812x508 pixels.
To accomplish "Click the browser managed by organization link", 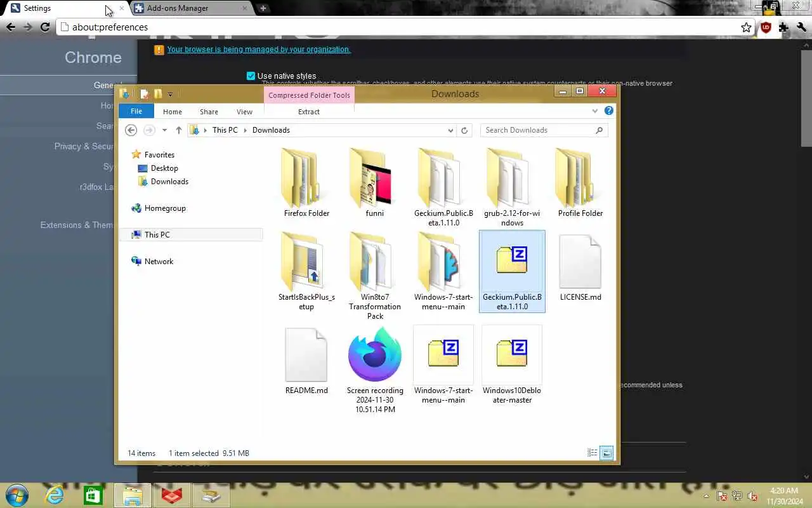I will coord(258,50).
